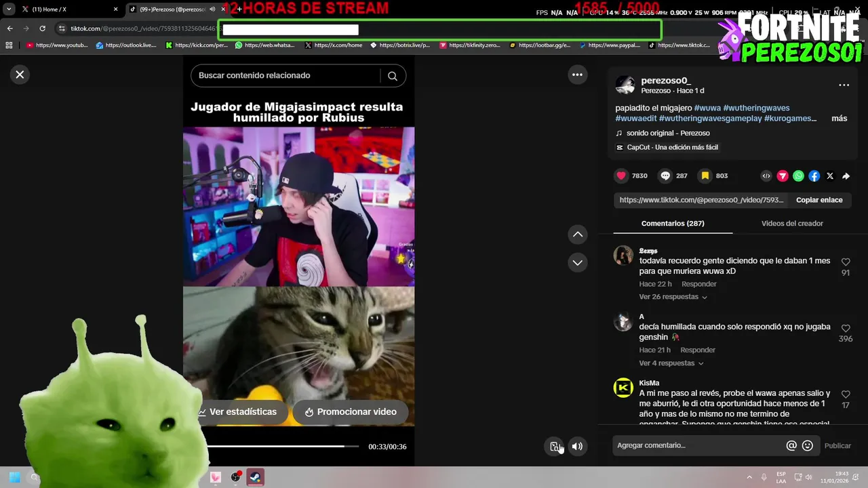868x488 pixels.
Task: Show hidden system tray icons chevron
Action: [749, 477]
